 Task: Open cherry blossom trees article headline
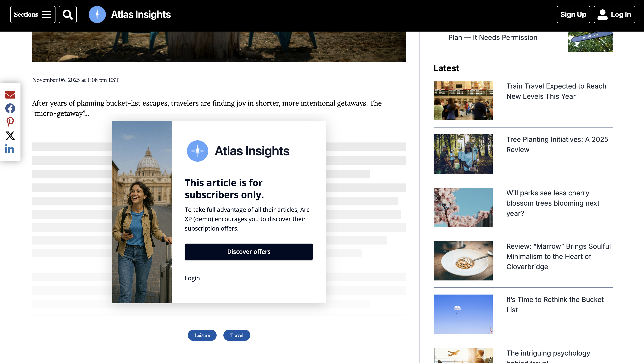pos(552,203)
